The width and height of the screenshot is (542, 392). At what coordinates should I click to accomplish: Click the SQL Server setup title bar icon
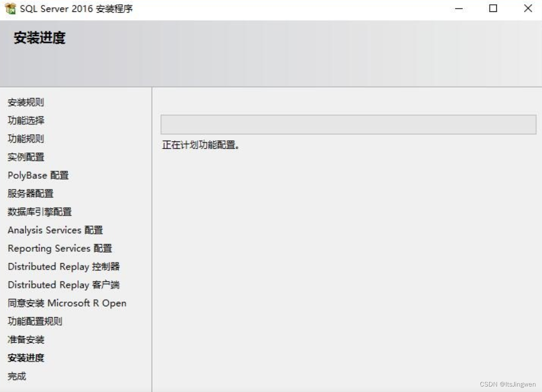(x=10, y=8)
